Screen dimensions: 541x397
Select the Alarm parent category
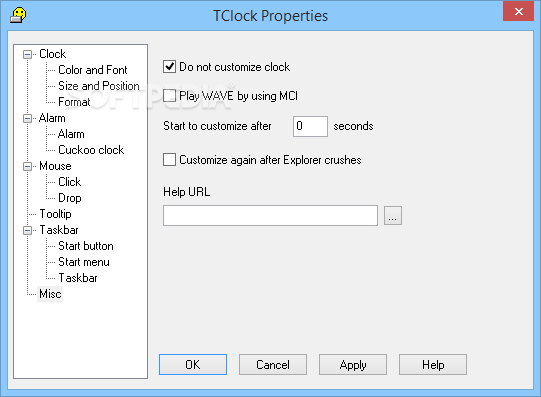(52, 118)
